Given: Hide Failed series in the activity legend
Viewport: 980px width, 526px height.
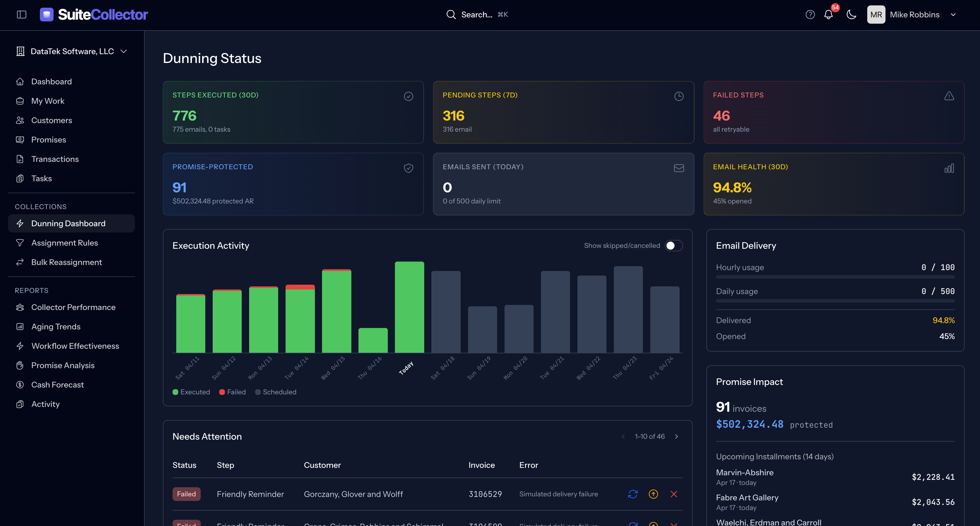Looking at the screenshot, I should (x=232, y=392).
